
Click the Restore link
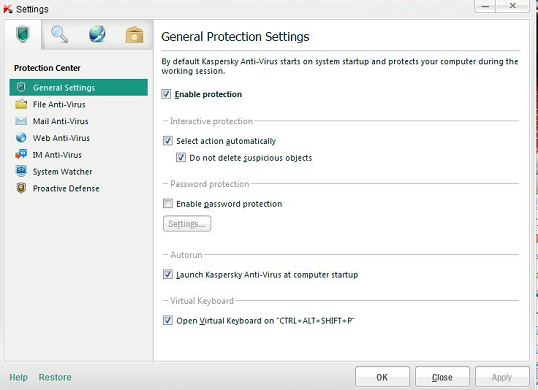pyautogui.click(x=55, y=377)
